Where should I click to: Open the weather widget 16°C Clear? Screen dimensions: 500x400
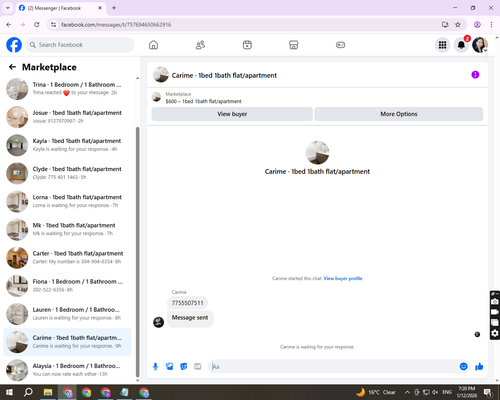point(376,392)
